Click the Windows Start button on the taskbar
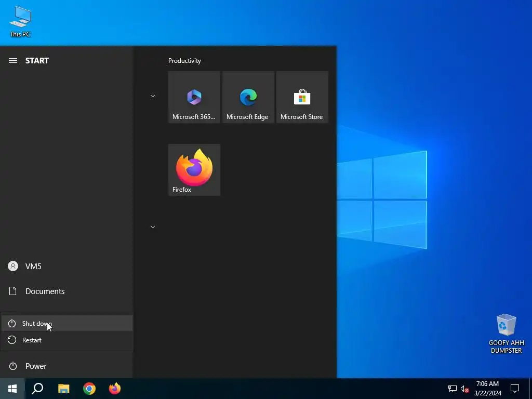 click(x=12, y=389)
